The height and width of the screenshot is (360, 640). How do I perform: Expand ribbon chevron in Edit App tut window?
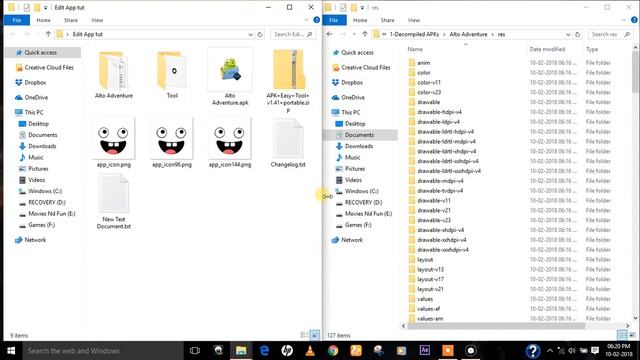[x=307, y=20]
